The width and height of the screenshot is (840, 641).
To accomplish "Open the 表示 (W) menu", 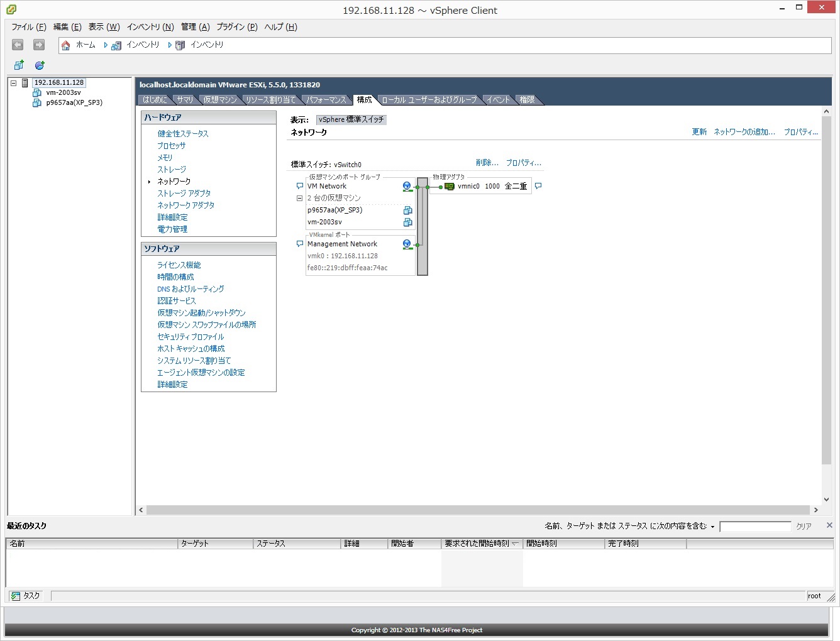I will (x=104, y=27).
